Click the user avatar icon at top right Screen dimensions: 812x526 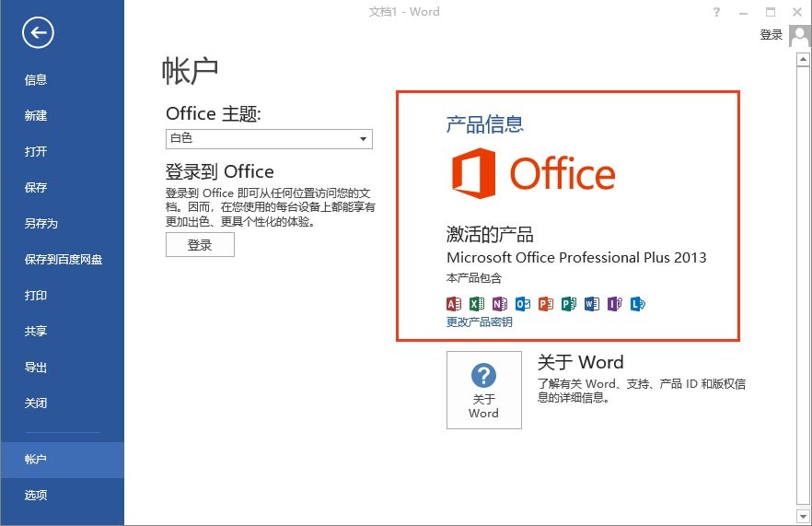click(x=799, y=36)
